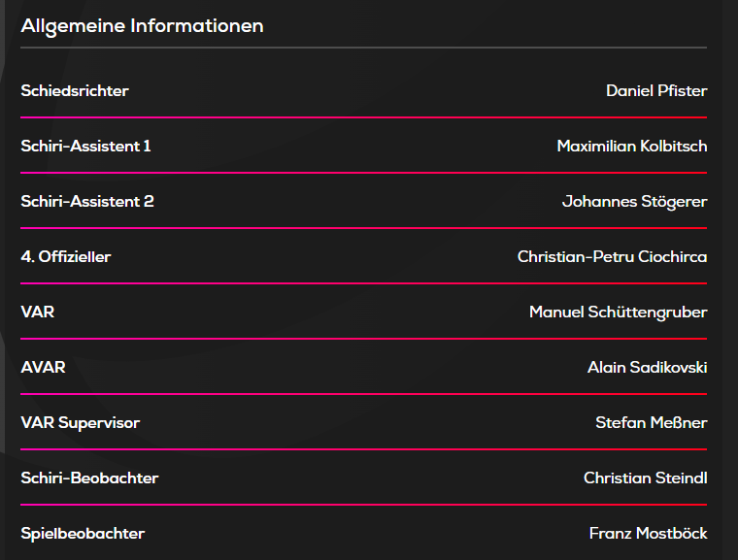Click the AVAR row label
738x560 pixels.
43,368
